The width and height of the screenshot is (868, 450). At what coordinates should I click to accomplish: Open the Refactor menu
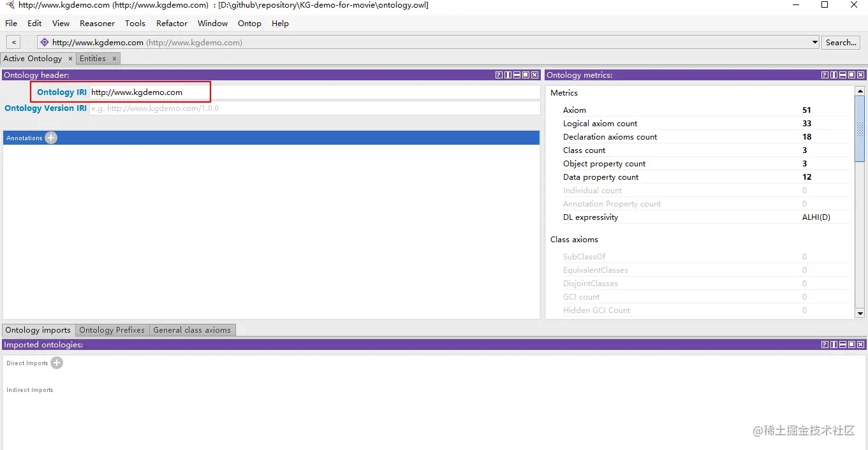click(172, 24)
